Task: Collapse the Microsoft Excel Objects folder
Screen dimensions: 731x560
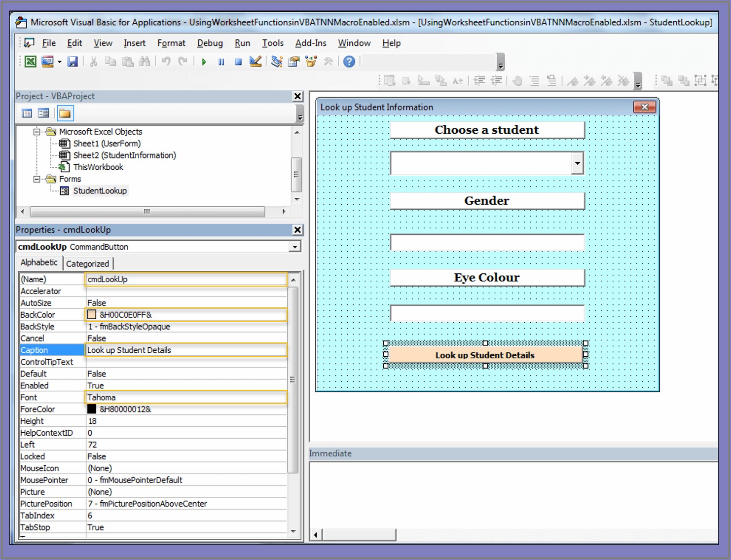Action: (36, 132)
